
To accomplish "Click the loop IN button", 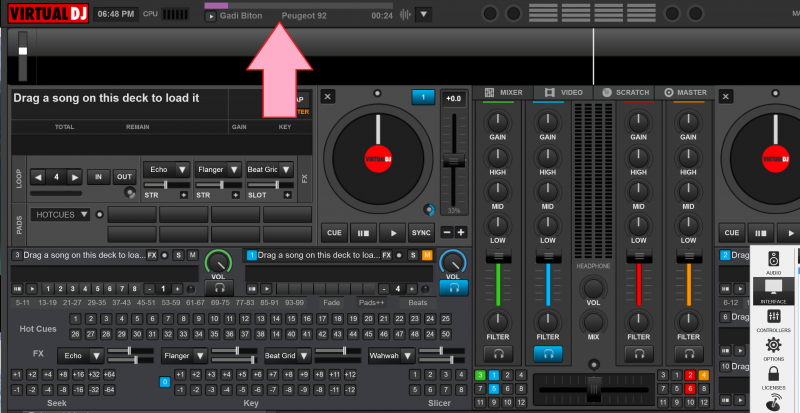I will 98,177.
